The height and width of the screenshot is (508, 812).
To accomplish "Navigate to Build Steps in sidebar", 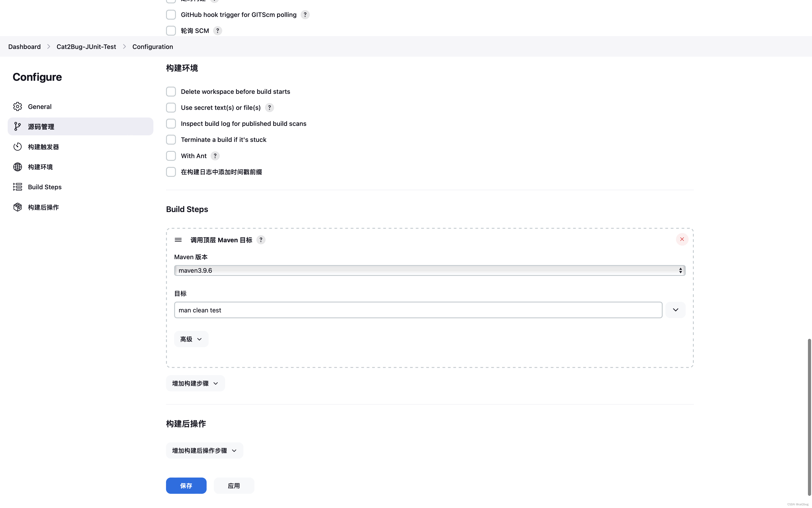I will point(80,187).
